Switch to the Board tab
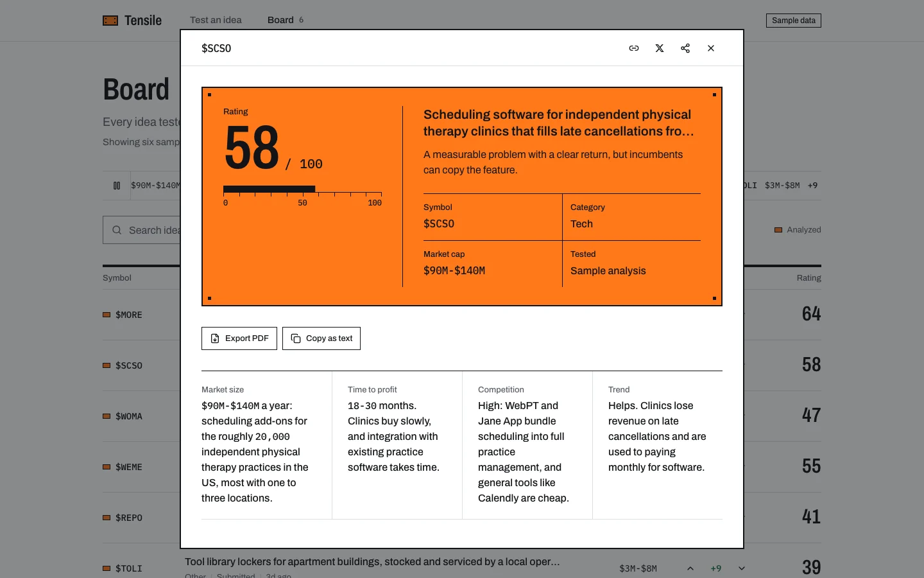This screenshot has height=578, width=924. click(286, 20)
